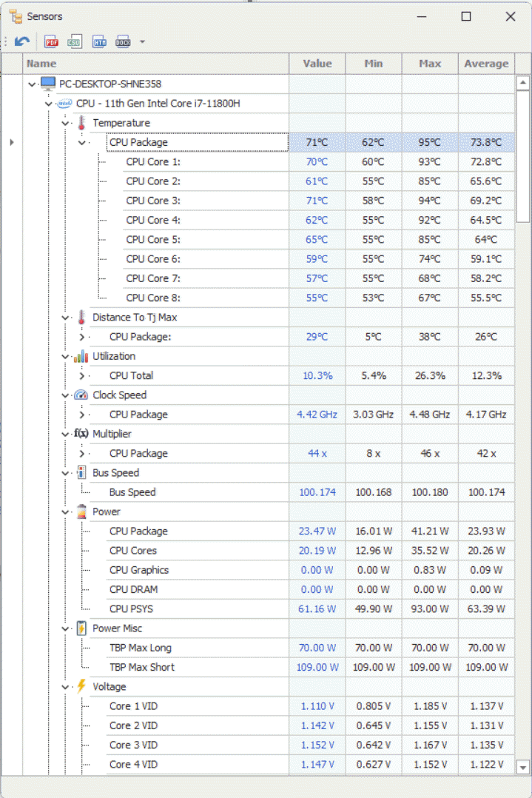Click the Utilization bar chart icon
This screenshot has height=798, width=532.
81,356
